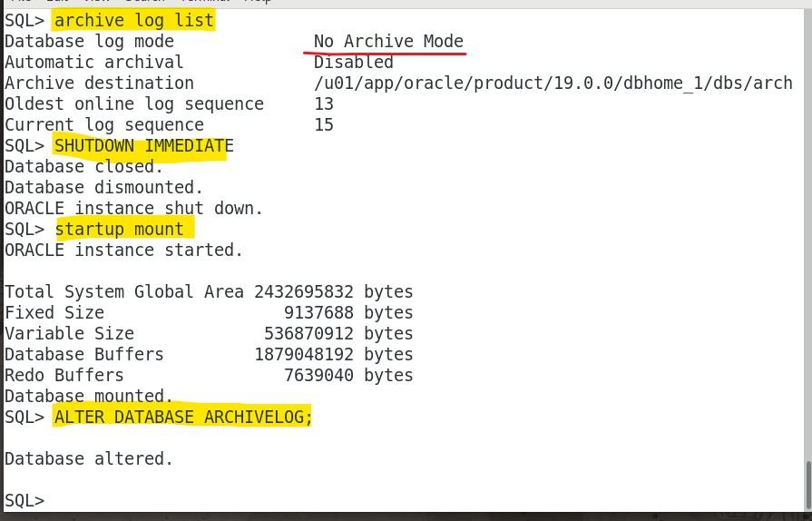Click 'Total System Global Area' label

coord(123,291)
